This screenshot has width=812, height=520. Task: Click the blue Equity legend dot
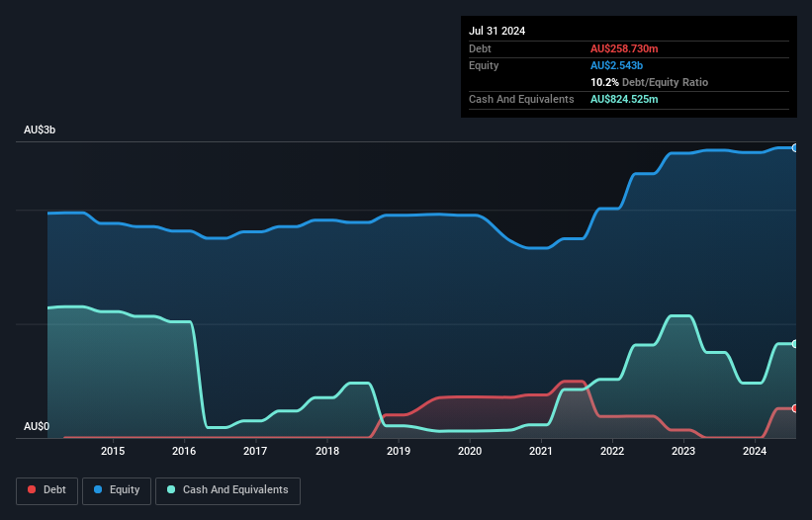[x=98, y=489]
